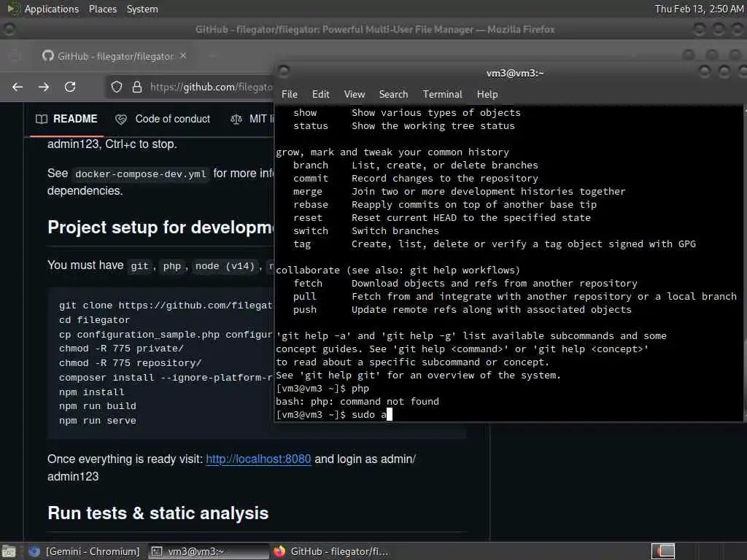Open the System menu
747x560 pixels.
(x=142, y=9)
